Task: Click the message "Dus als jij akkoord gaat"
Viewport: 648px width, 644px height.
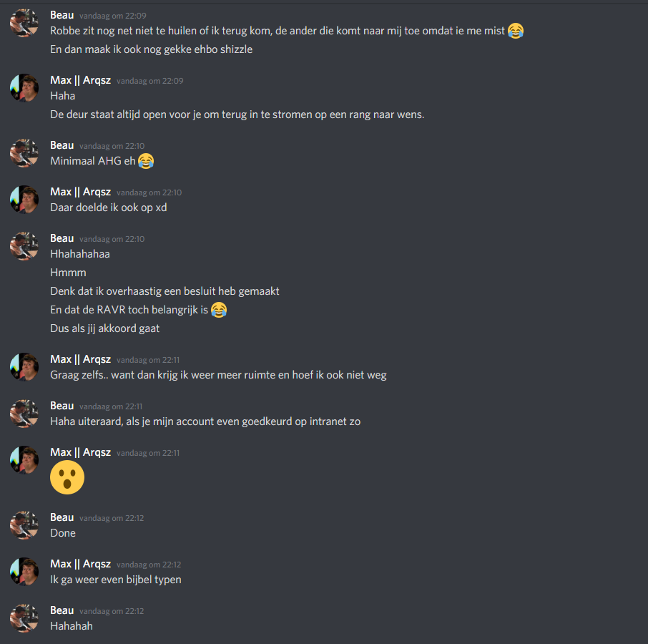Action: pos(105,328)
